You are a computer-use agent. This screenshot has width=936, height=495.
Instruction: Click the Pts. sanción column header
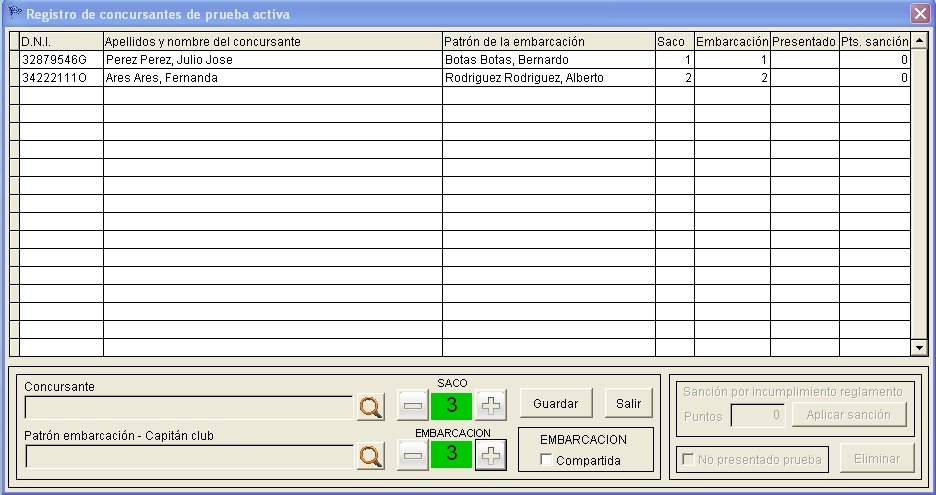[874, 42]
